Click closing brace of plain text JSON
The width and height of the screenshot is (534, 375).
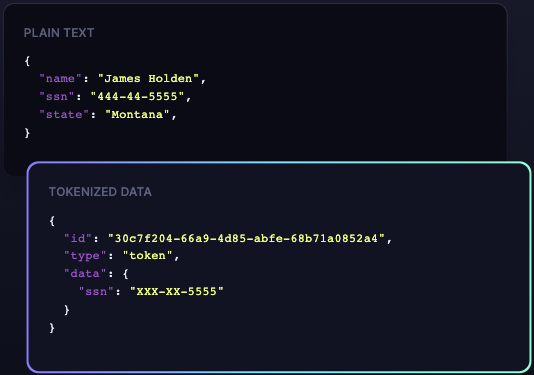click(27, 132)
